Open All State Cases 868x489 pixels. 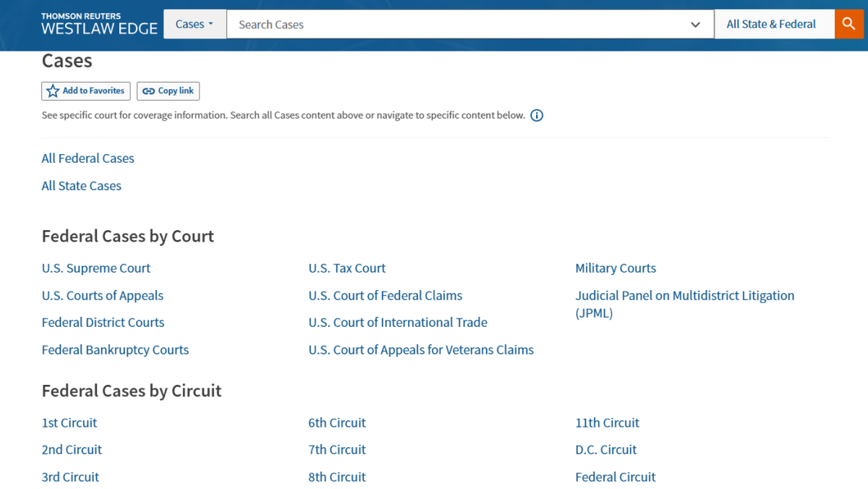coord(82,186)
